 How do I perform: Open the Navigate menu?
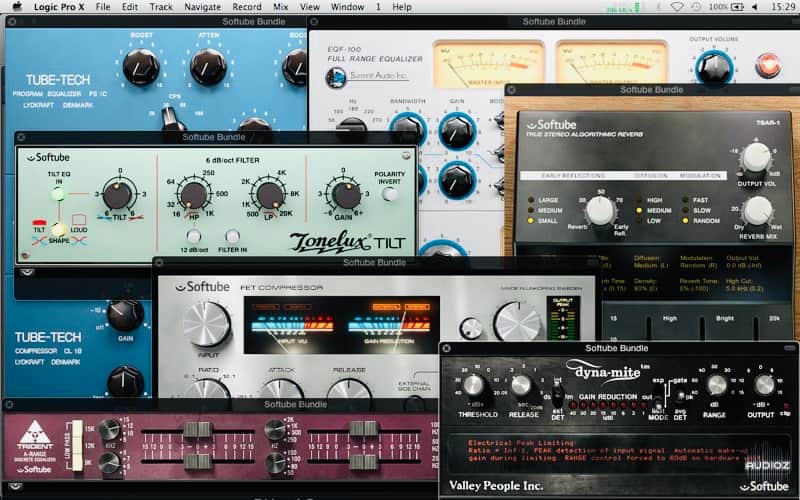202,7
